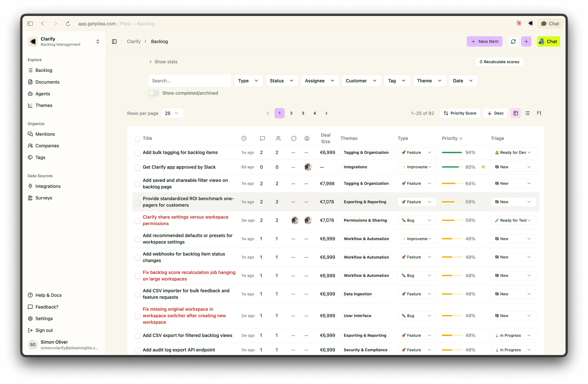
Task: Open Rows per page dropdown
Action: pyautogui.click(x=172, y=113)
